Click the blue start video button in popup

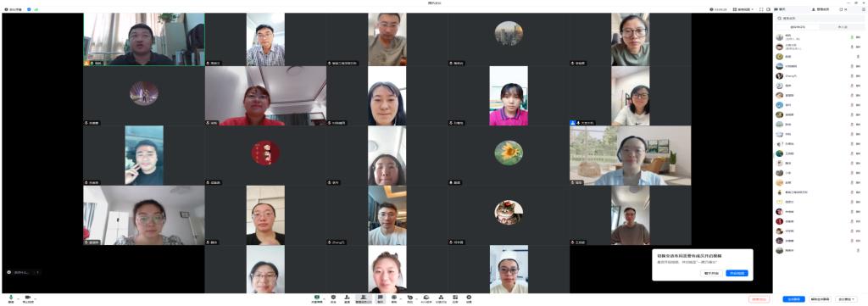click(x=737, y=273)
